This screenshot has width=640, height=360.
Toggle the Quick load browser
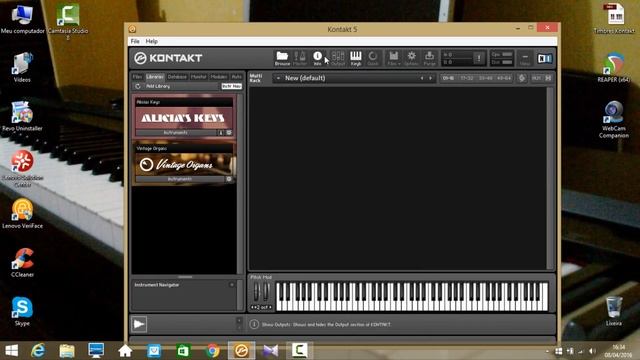(x=373, y=58)
